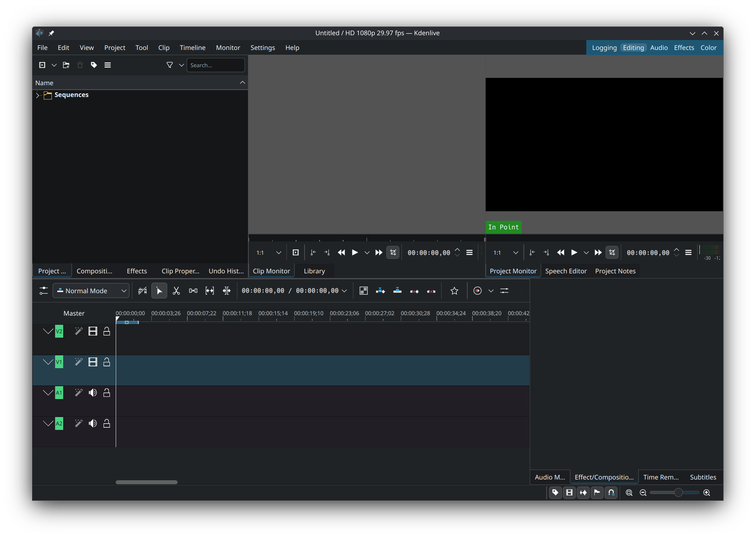Select the Slip tool in the toolbar

(209, 291)
